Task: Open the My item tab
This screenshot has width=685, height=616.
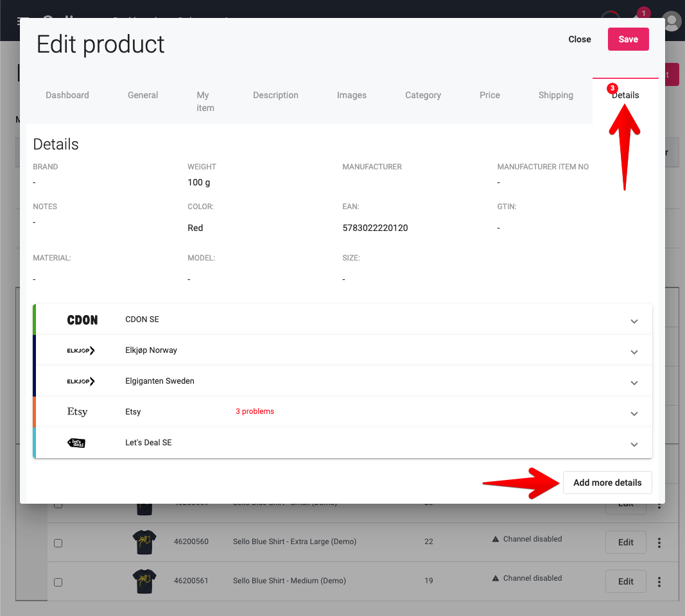Action: pyautogui.click(x=205, y=101)
